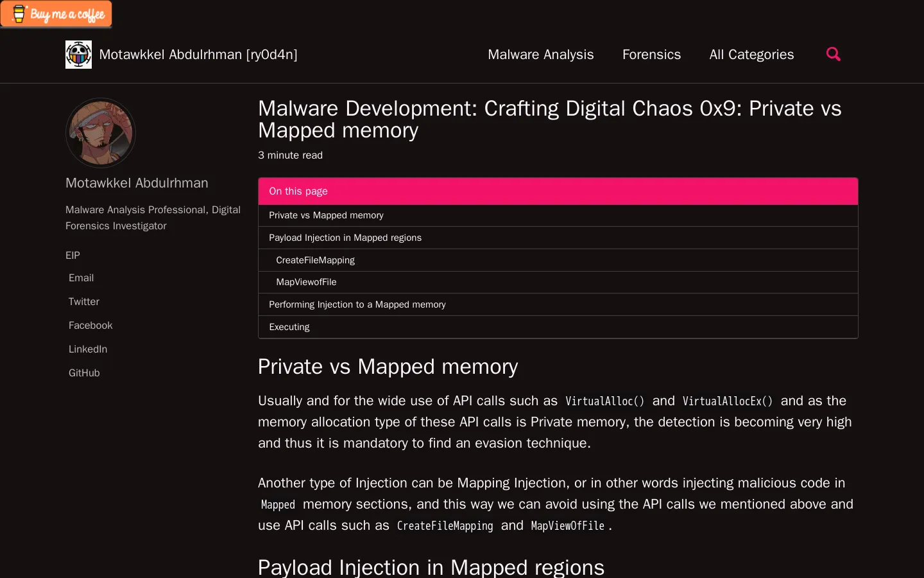Open the Twitter profile link
The height and width of the screenshot is (578, 924).
point(84,302)
